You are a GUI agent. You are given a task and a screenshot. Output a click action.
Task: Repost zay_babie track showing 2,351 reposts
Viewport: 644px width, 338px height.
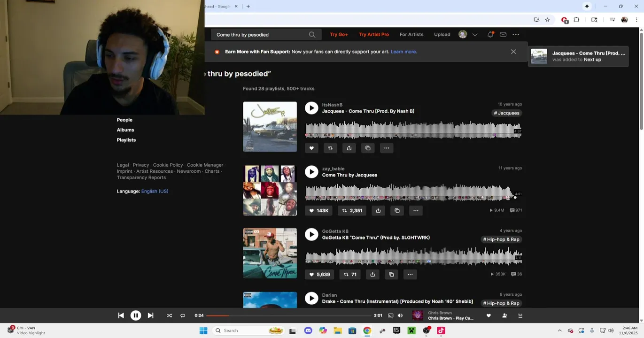coord(352,211)
